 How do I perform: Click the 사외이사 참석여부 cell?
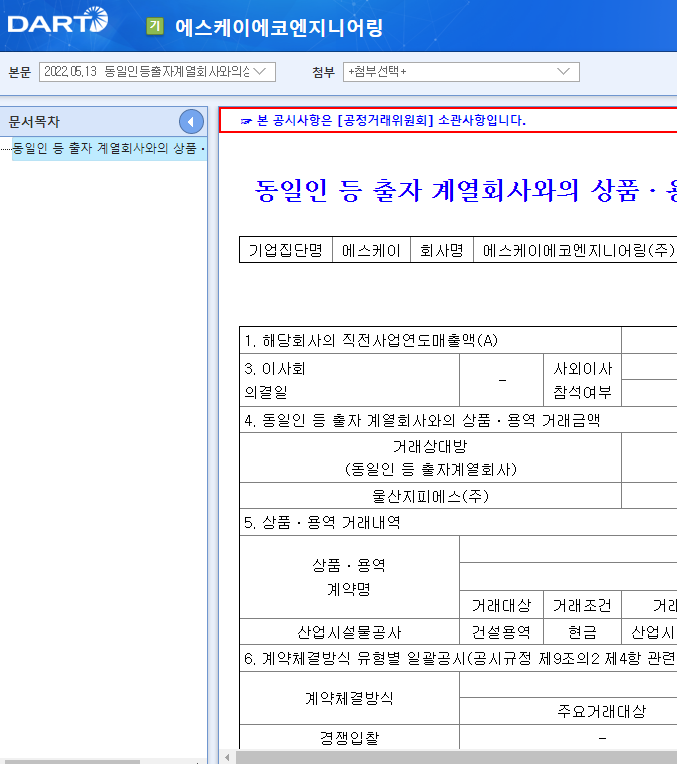coord(582,380)
